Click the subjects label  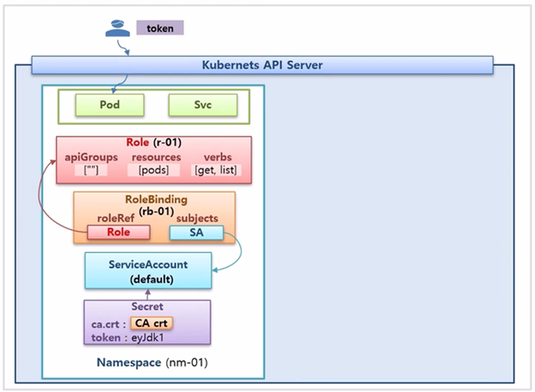point(197,218)
